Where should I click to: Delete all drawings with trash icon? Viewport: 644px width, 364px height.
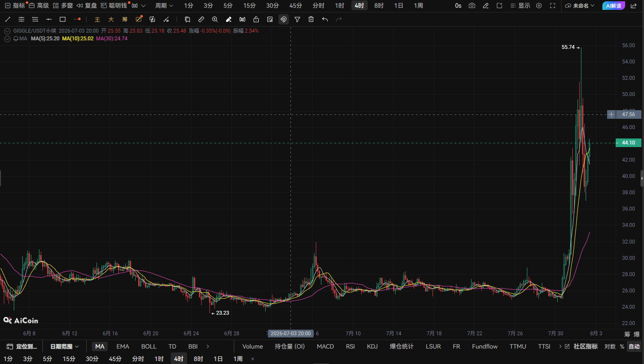311,19
